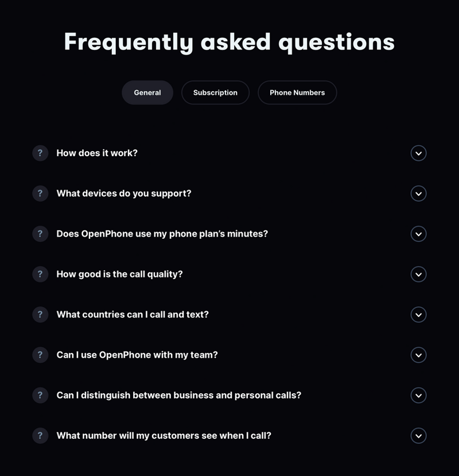
Task: Expand the countries I can call and text answer
Action: coord(418,315)
